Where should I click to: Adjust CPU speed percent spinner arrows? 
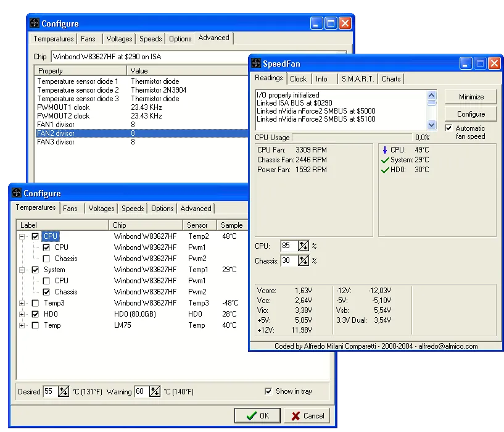[303, 246]
